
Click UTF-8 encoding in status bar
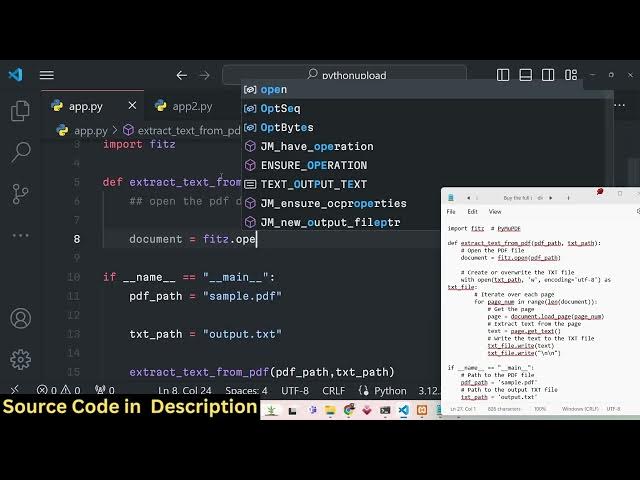[x=295, y=391]
